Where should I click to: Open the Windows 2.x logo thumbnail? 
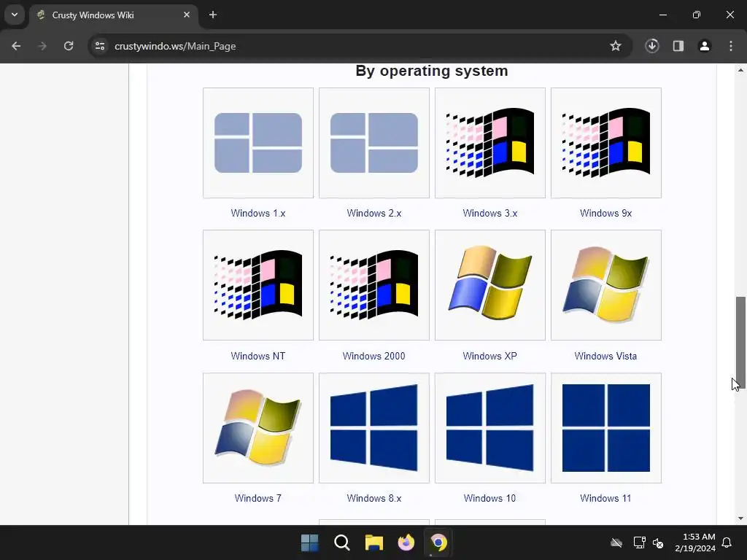pyautogui.click(x=374, y=143)
